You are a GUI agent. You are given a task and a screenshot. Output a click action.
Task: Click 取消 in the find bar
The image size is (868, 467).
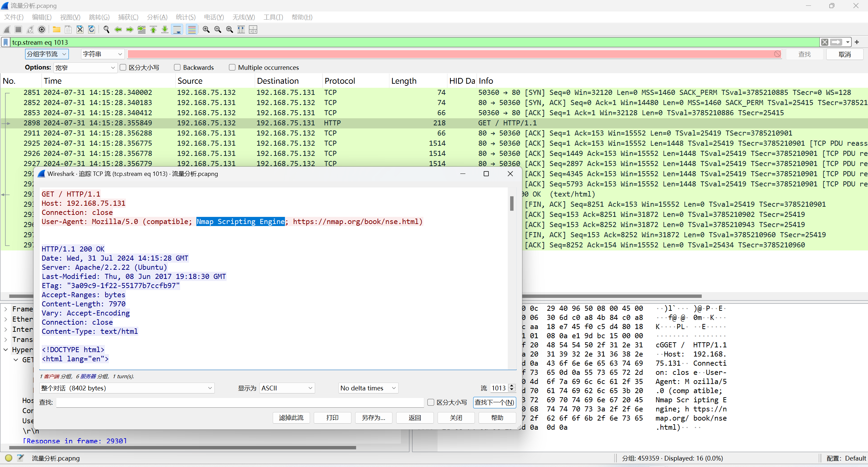coord(845,54)
